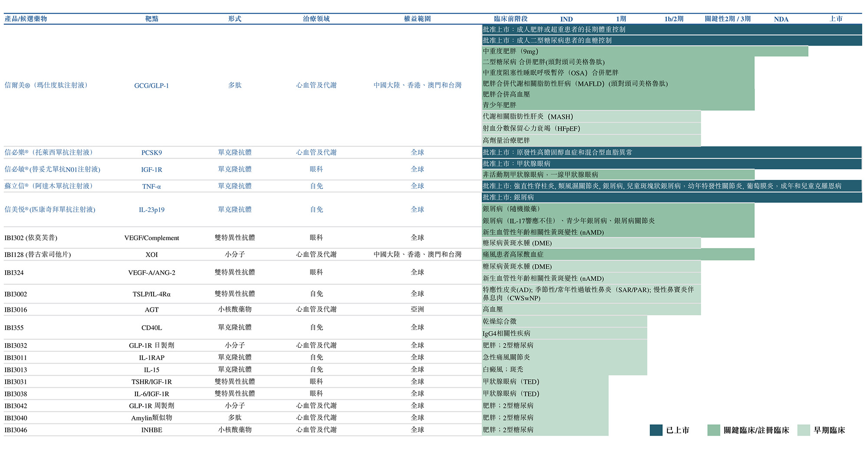Click candidate IBI3013
The height and width of the screenshot is (450, 868).
(x=16, y=370)
